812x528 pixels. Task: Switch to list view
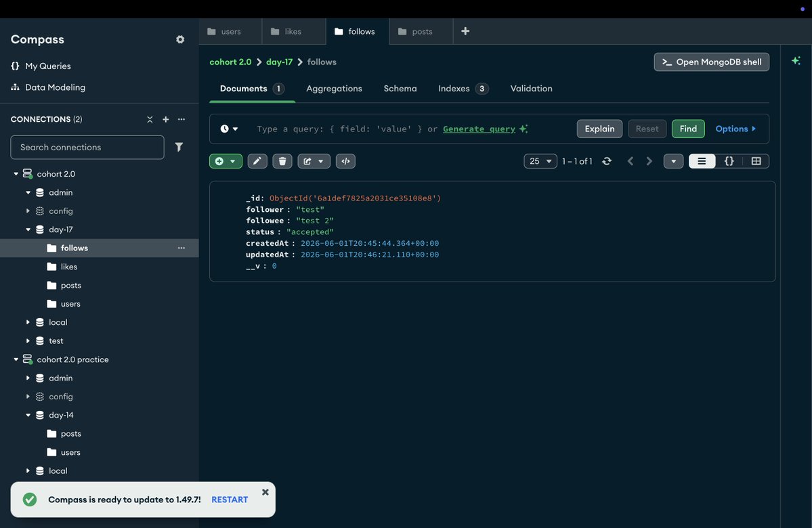[702, 161]
